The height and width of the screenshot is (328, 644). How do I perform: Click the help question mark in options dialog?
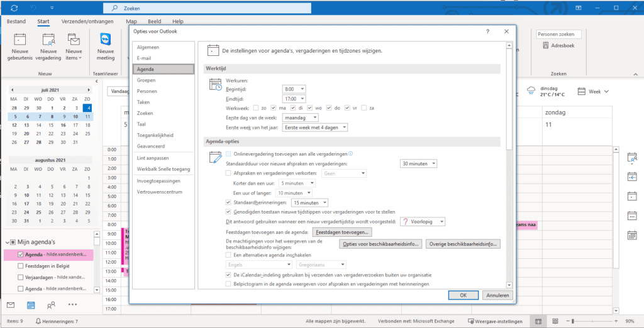coord(487,31)
